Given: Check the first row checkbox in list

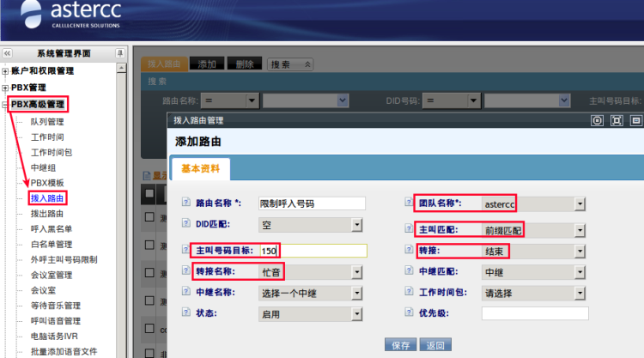Looking at the screenshot, I should coord(149,217).
